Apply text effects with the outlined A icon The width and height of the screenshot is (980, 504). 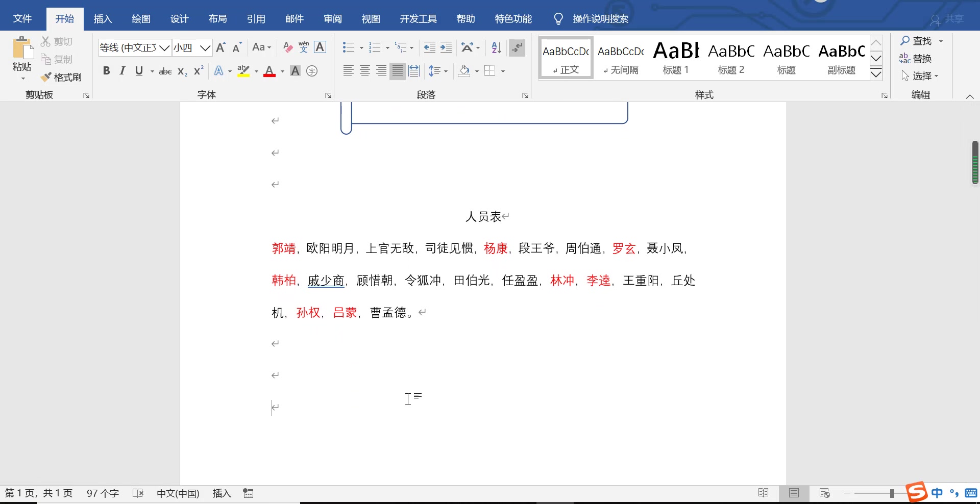218,71
